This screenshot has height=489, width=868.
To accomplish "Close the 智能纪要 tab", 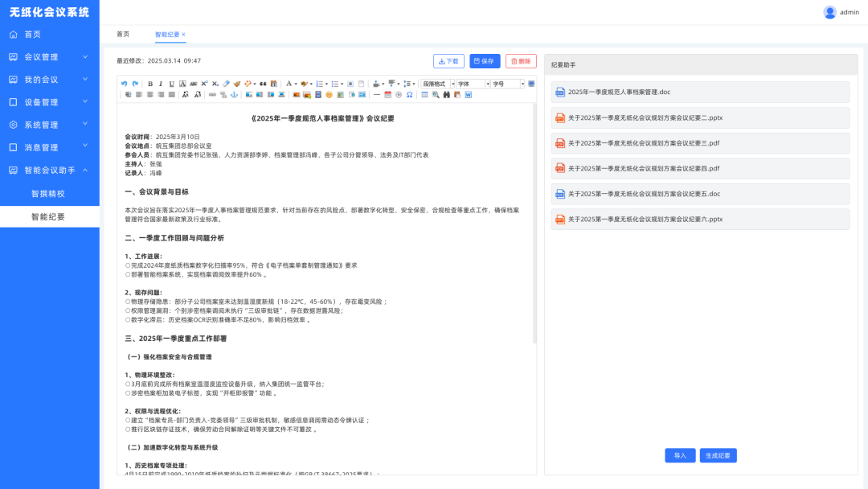I will (x=184, y=35).
